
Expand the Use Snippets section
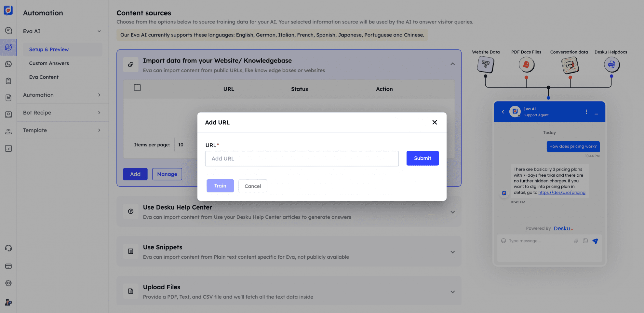452,252
